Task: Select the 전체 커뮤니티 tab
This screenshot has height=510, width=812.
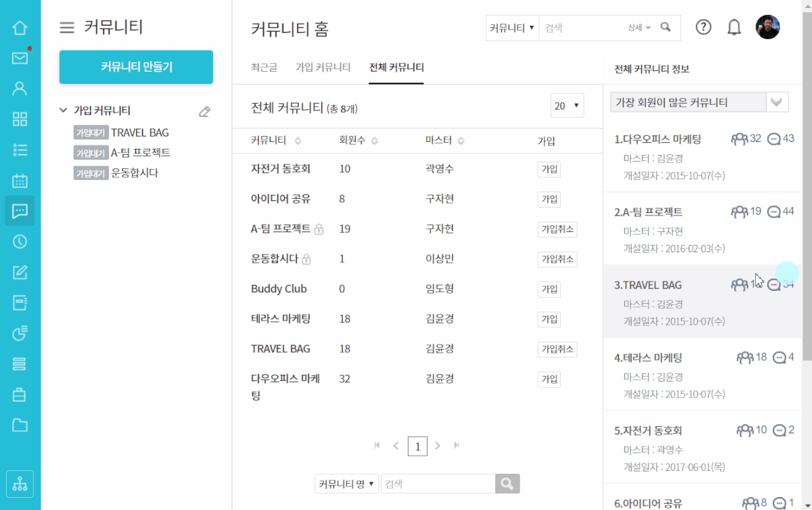Action: [x=397, y=68]
